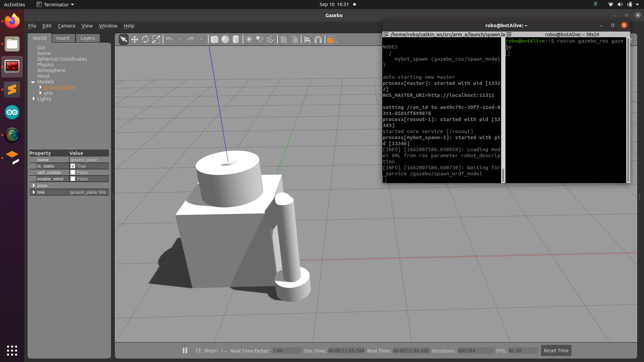644x362 pixels.
Task: Activate the rotate mode tool
Action: (145, 40)
